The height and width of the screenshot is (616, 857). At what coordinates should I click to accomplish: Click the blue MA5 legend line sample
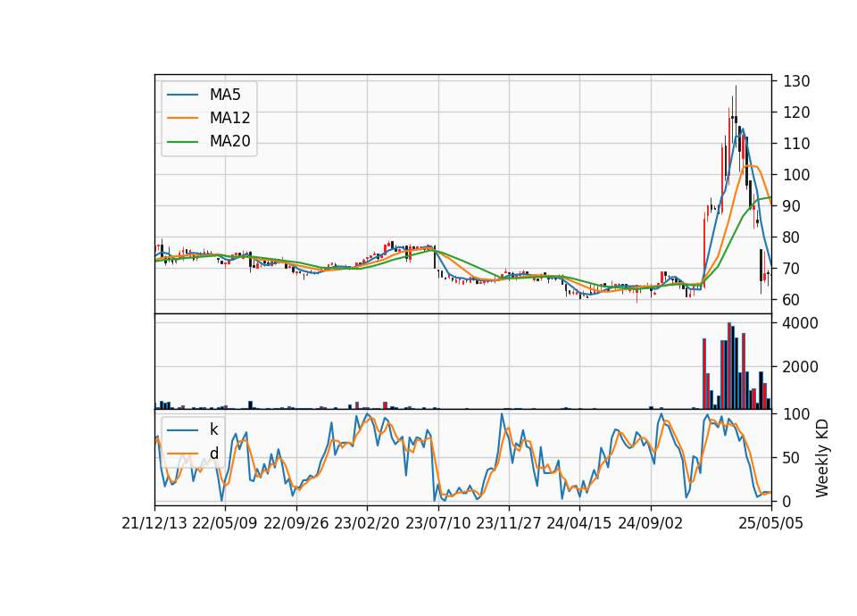(x=182, y=96)
